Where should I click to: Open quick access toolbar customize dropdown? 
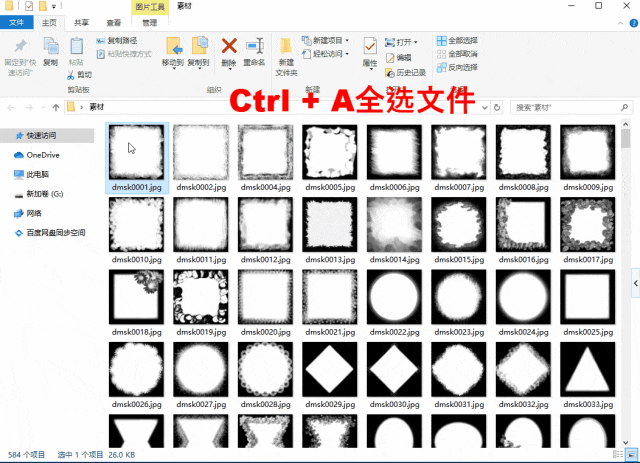pyautogui.click(x=53, y=6)
